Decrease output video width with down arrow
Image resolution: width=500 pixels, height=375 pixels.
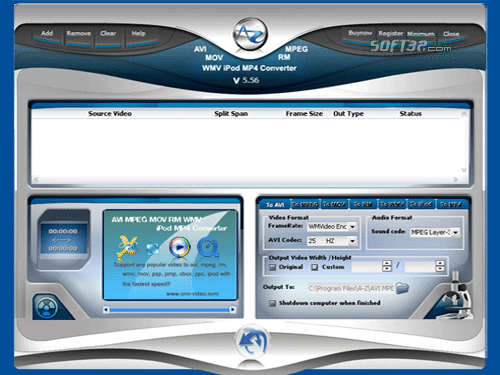(387, 269)
